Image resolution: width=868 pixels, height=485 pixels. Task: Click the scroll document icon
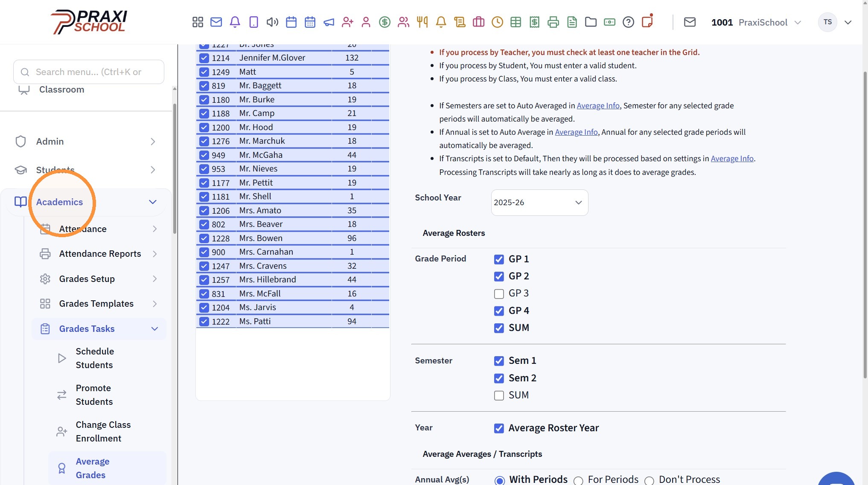460,22
